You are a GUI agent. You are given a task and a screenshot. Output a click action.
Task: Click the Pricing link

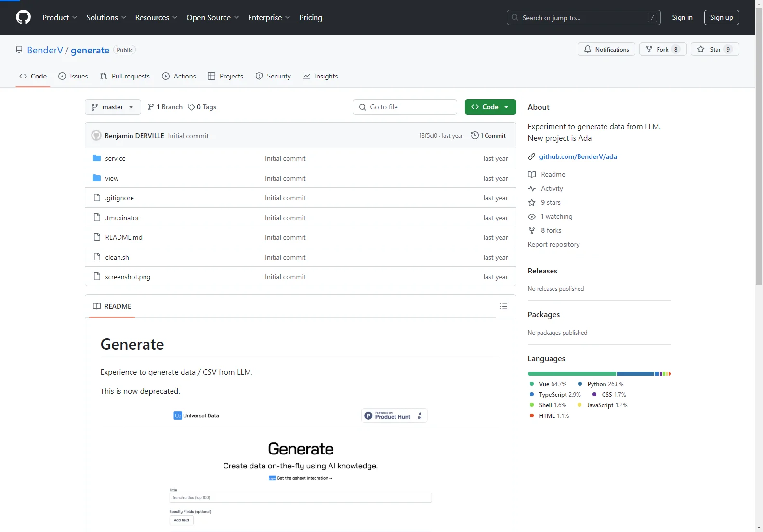(x=311, y=17)
